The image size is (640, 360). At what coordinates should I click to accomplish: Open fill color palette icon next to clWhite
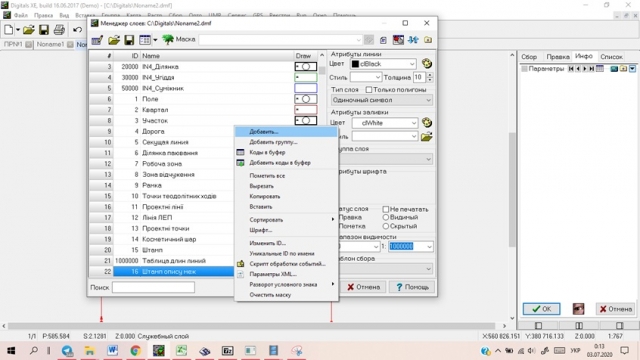pyautogui.click(x=427, y=122)
